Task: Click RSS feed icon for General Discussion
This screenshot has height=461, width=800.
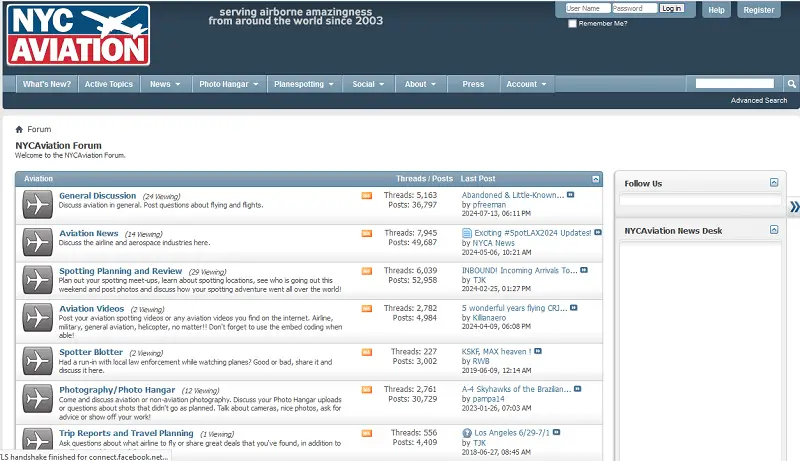Action: tap(367, 196)
